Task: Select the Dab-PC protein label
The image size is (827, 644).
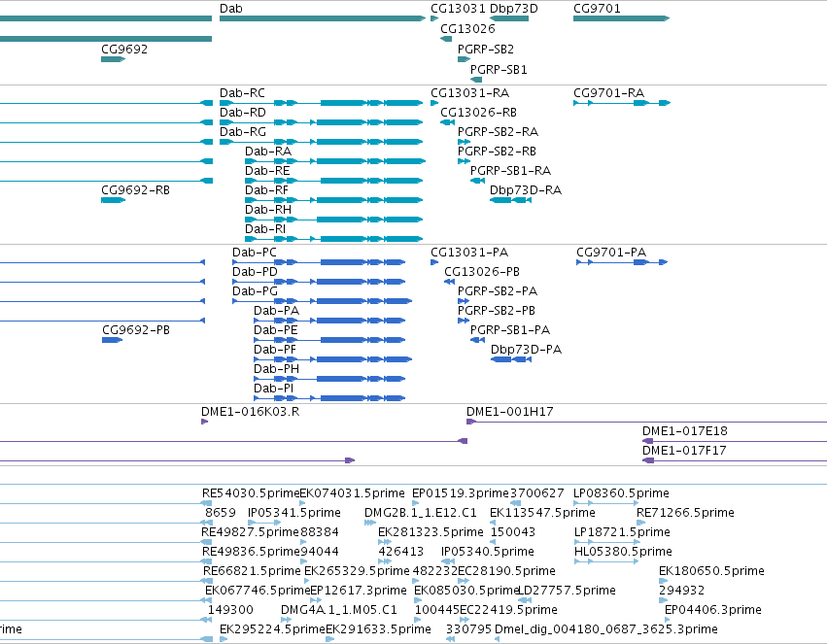Action: click(255, 253)
